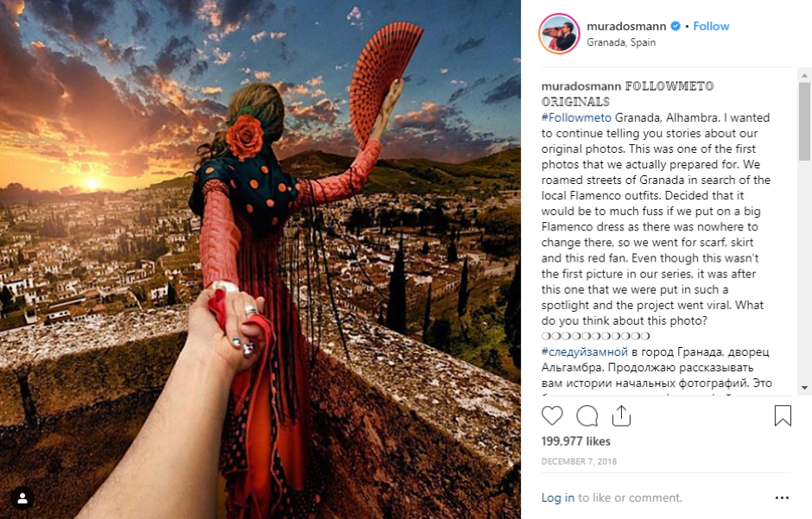Screen dimensions: 812x519
Task: View the list of 199,977 likes
Action: click(576, 441)
